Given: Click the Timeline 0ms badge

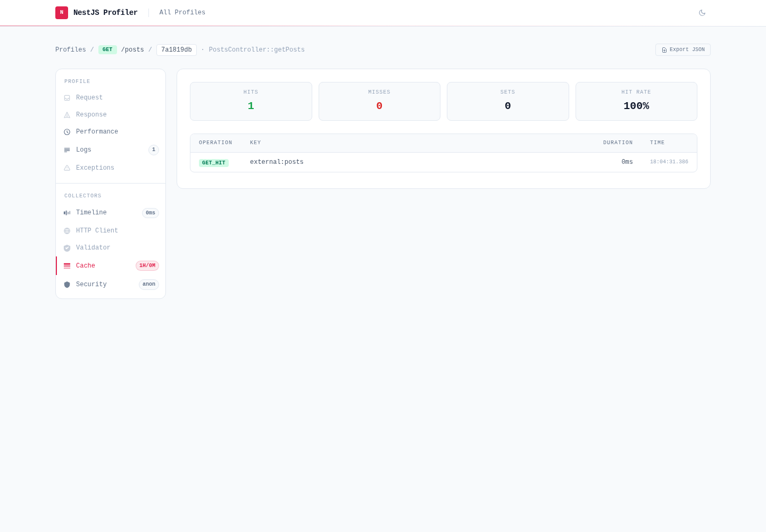Looking at the screenshot, I should point(151,213).
